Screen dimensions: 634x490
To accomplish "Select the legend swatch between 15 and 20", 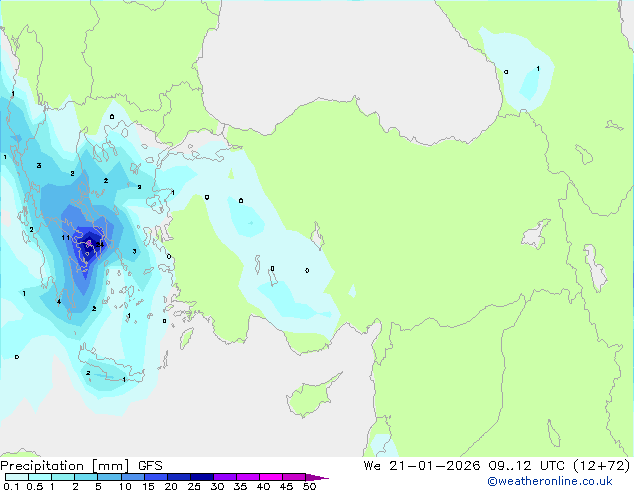I will [155, 477].
